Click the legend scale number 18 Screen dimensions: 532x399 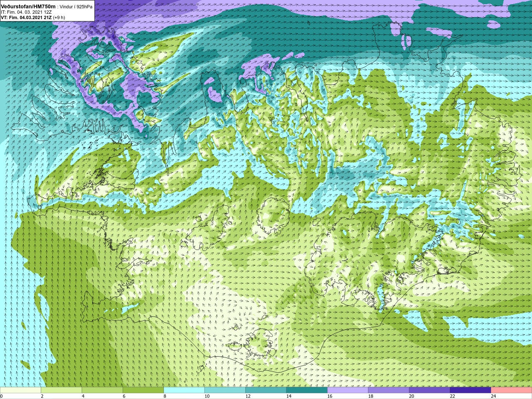(371, 397)
